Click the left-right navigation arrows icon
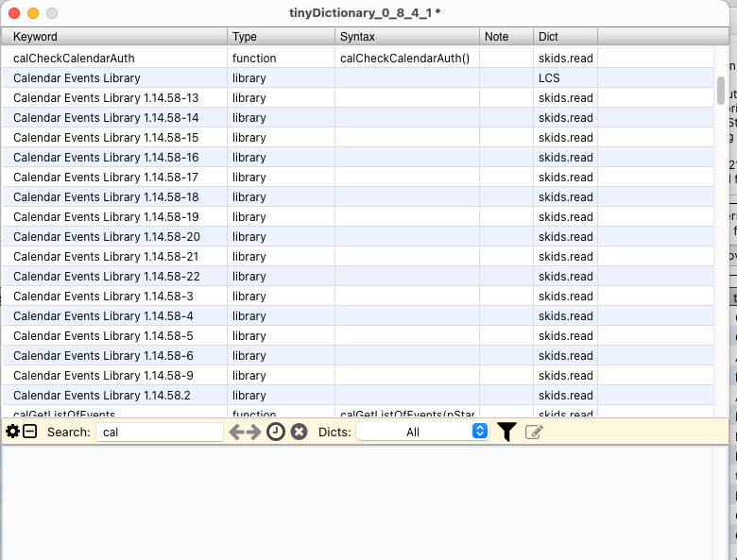Screen dimensions: 737x560 (245, 432)
